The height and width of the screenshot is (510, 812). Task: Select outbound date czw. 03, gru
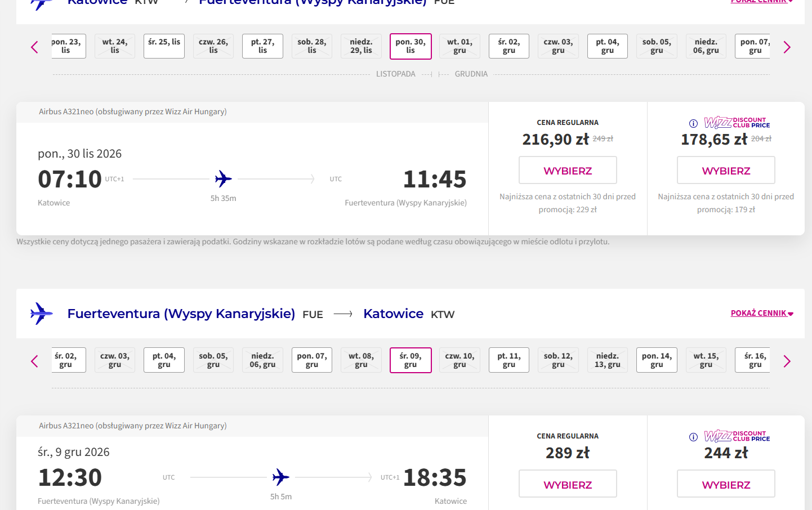tap(558, 46)
